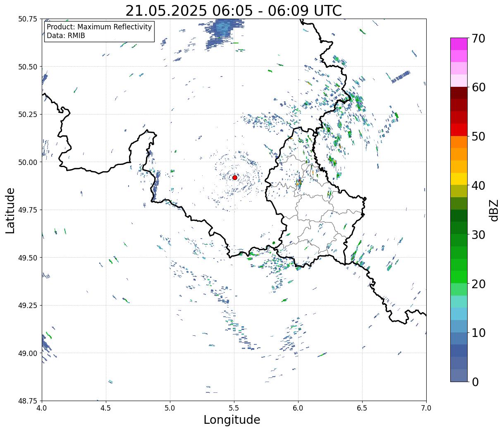The height and width of the screenshot is (430, 504).
Task: Click the dark red swatch just below 60 dBZ
Action: click(459, 93)
